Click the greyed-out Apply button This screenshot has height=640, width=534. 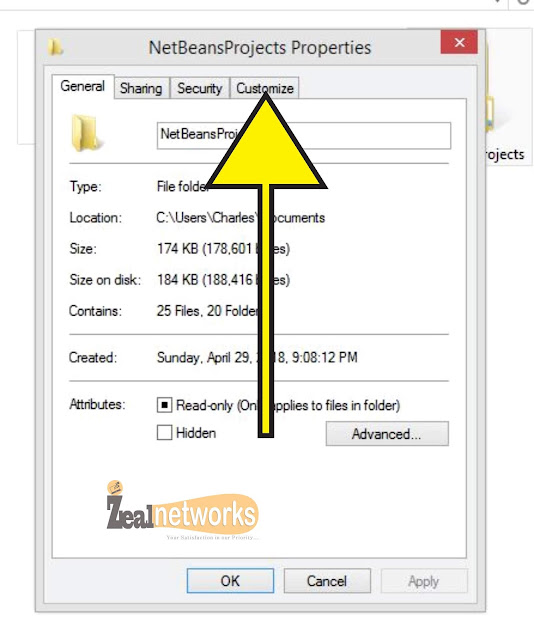pyautogui.click(x=424, y=581)
